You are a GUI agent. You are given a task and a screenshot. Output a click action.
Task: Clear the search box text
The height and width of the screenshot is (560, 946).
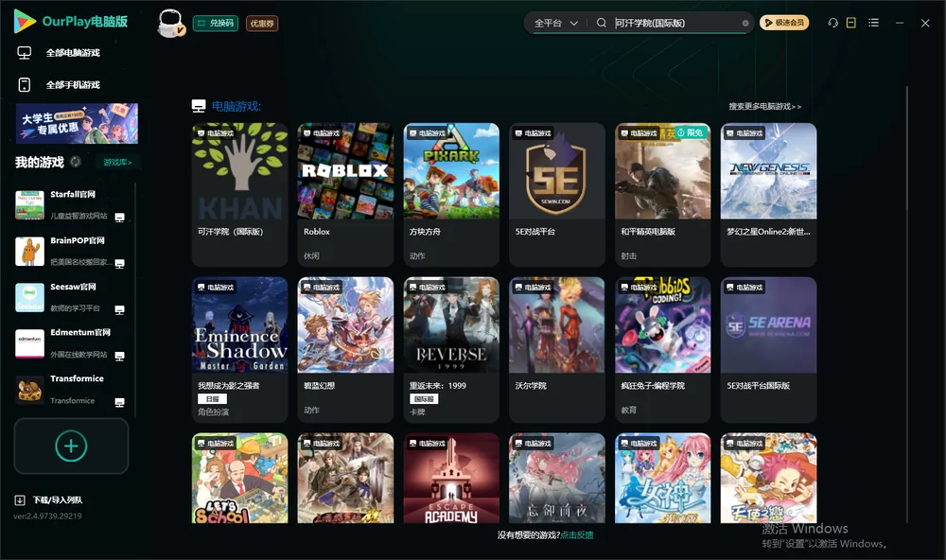point(745,24)
